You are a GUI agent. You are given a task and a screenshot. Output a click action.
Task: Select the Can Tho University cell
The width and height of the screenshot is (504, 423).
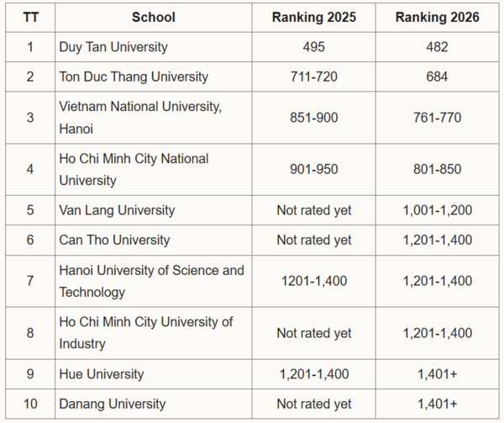click(154, 240)
